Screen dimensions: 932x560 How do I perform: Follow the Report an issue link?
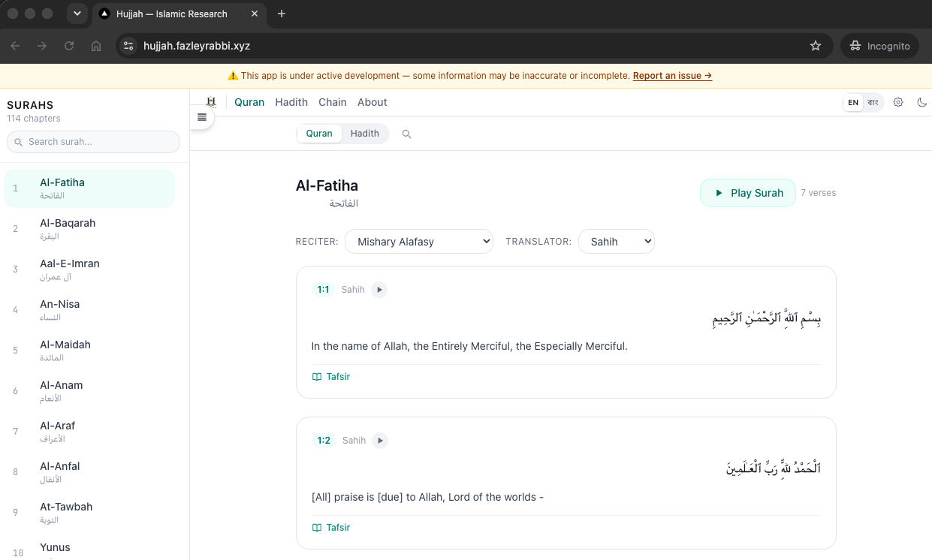[672, 76]
